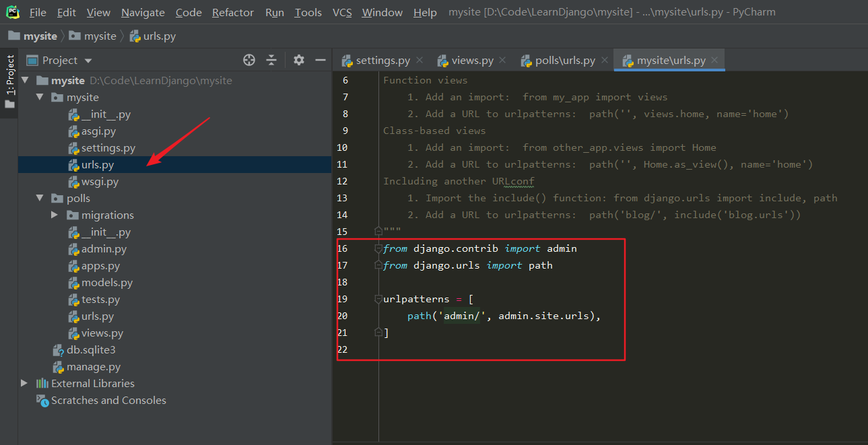Open the Edit menu

(x=67, y=12)
